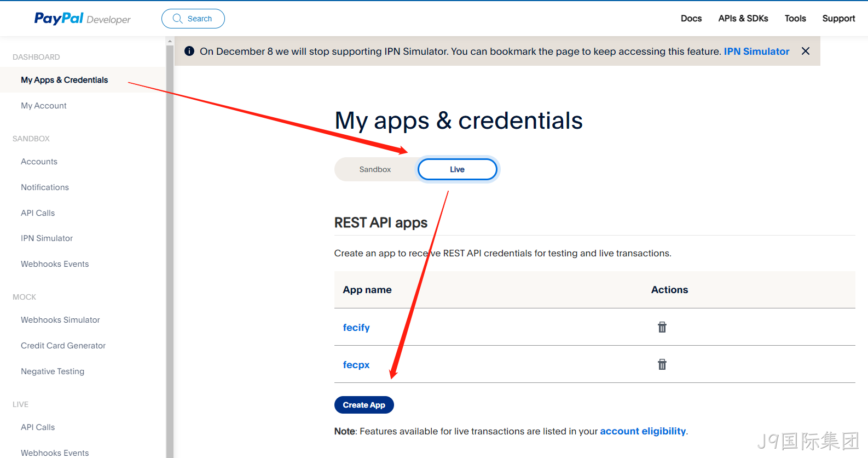Click the info icon in the banner
The image size is (868, 458).
[x=189, y=51]
